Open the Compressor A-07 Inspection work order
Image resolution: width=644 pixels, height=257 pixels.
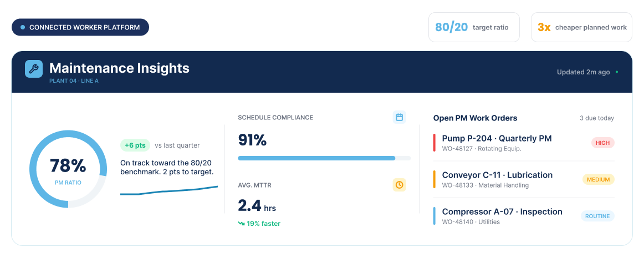[524, 216]
